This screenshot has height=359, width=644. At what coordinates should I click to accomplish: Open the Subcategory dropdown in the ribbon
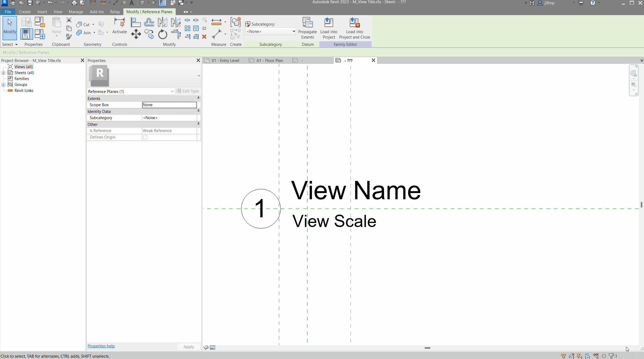tap(293, 31)
